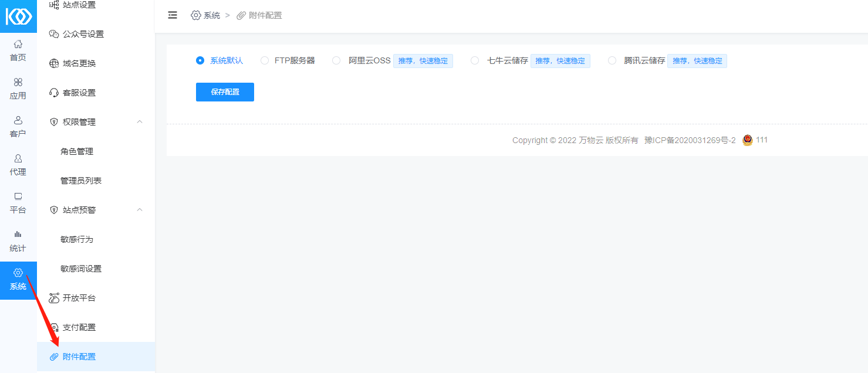This screenshot has height=373, width=868.
Task: Open the 豫ICP备2020031269号-2 link
Action: point(690,140)
